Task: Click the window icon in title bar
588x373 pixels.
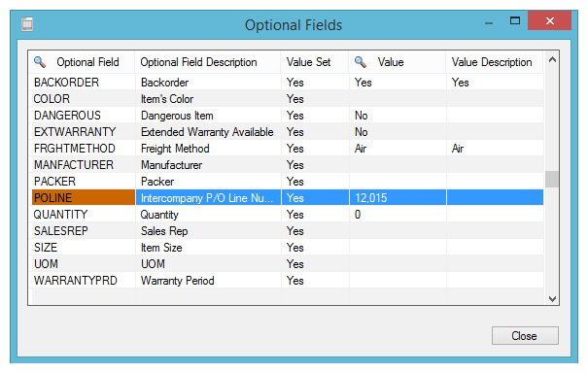Action: [x=27, y=24]
